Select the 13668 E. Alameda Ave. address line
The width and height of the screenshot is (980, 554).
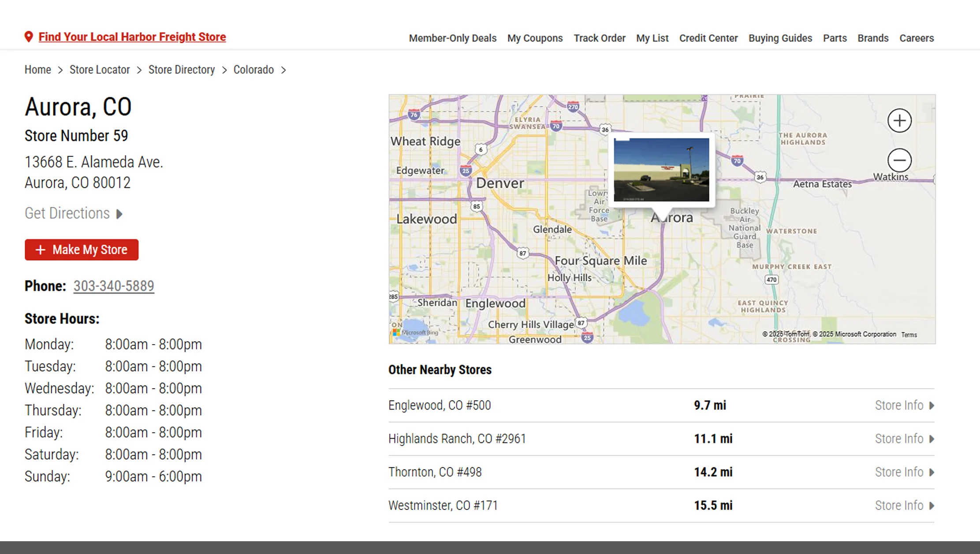[94, 162]
